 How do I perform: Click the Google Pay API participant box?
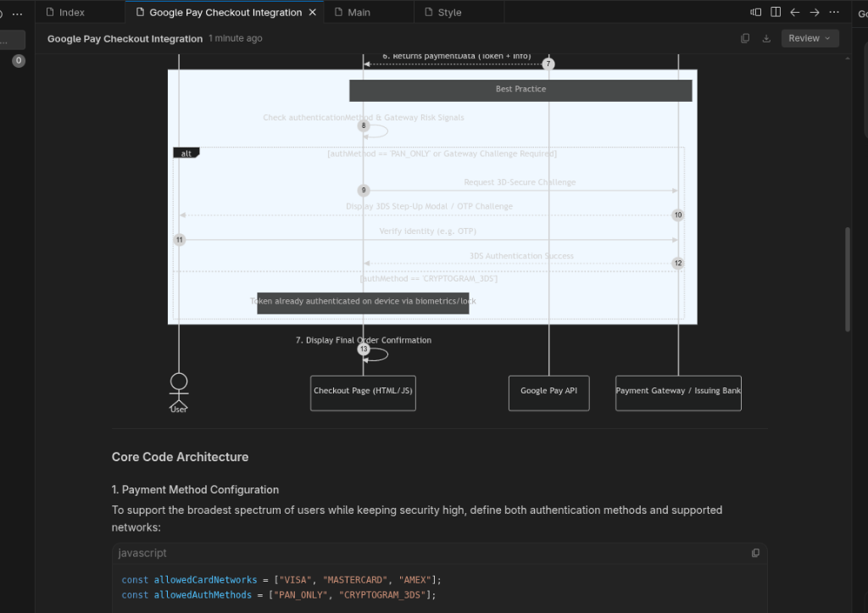click(548, 393)
